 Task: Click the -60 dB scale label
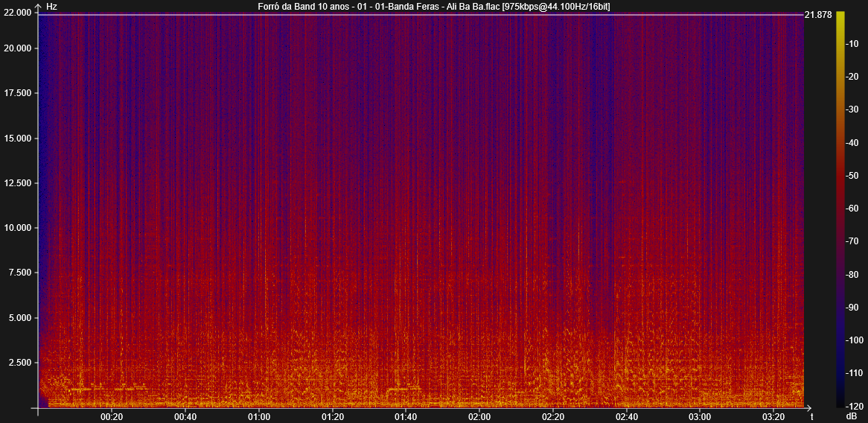click(852, 209)
